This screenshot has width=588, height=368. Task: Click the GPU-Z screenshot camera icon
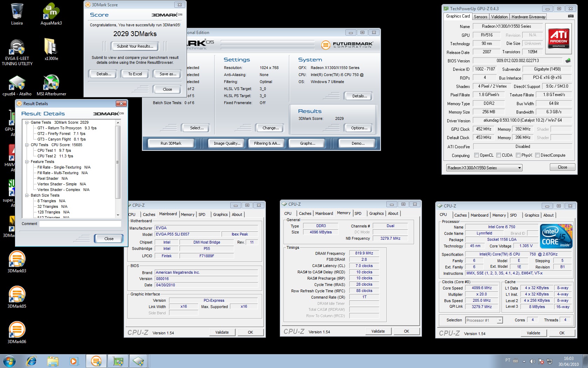(570, 16)
